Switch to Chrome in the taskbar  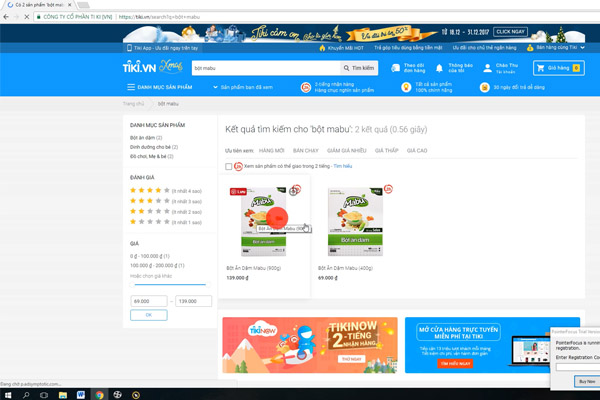coord(99,395)
